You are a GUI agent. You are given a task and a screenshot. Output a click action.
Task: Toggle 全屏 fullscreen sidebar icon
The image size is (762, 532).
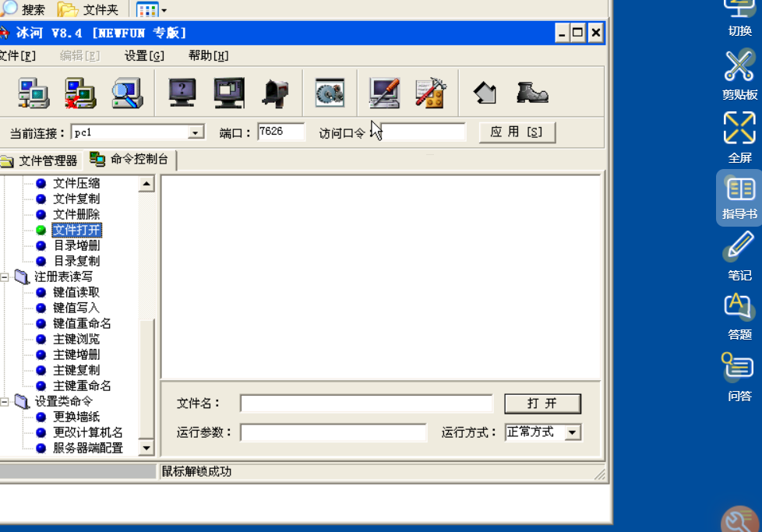pyautogui.click(x=739, y=138)
